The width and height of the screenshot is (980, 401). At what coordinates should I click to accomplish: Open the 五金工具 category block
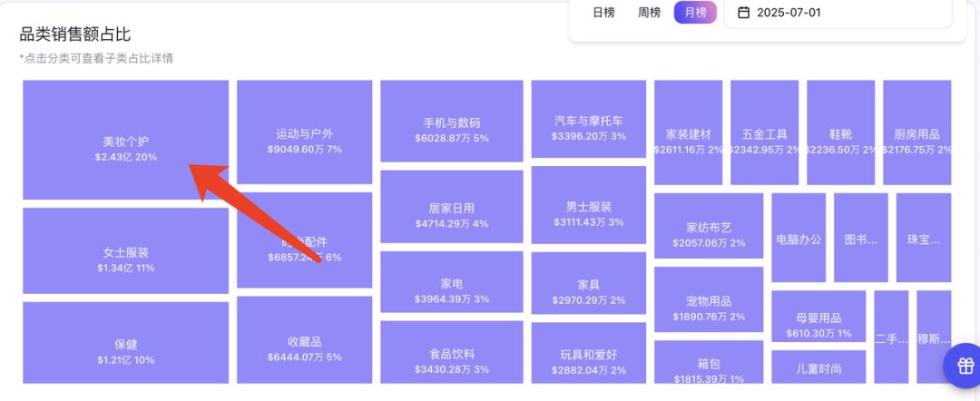tap(764, 132)
